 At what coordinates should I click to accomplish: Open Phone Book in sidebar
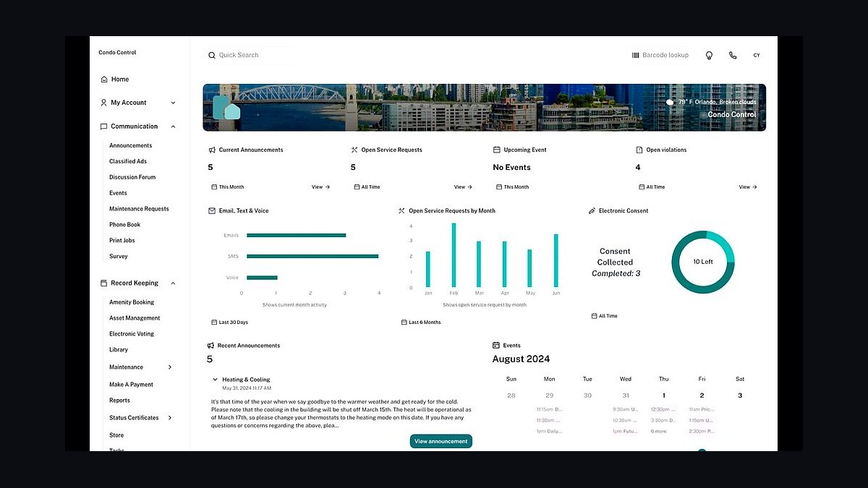(125, 225)
